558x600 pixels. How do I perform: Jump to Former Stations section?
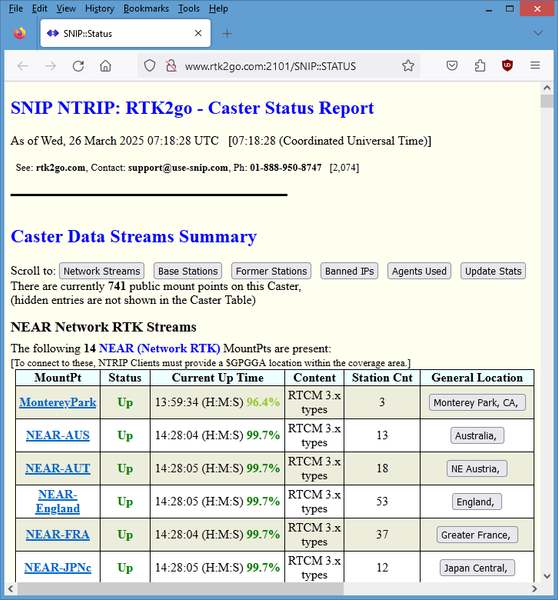[271, 271]
